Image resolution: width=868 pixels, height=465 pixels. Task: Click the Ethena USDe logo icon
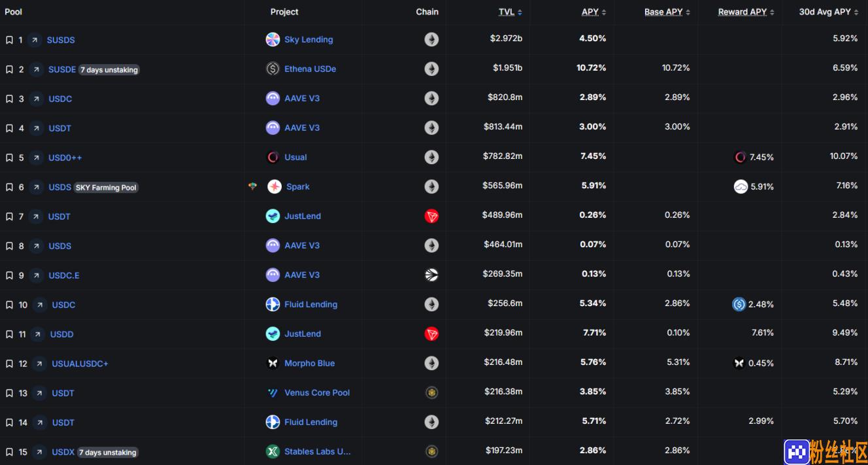273,69
